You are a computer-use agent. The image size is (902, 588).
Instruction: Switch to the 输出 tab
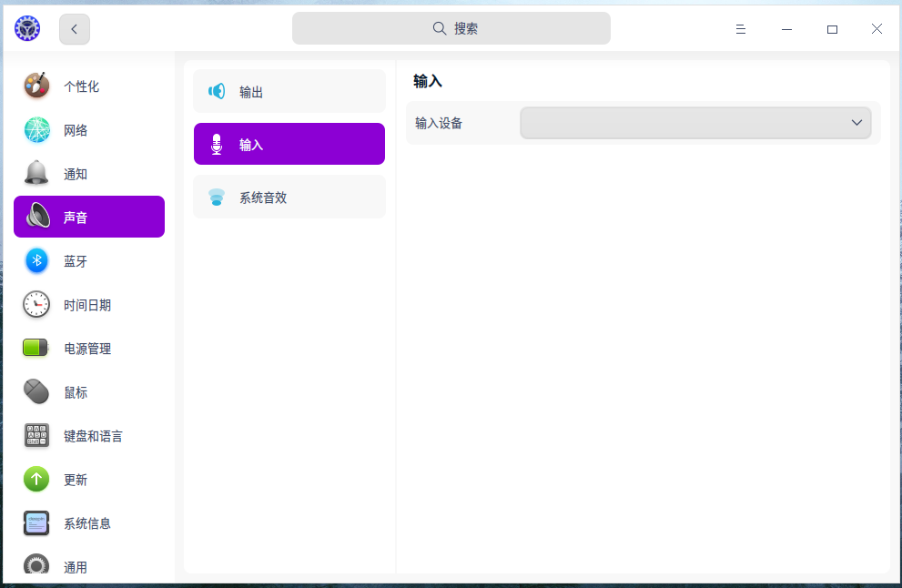[289, 91]
